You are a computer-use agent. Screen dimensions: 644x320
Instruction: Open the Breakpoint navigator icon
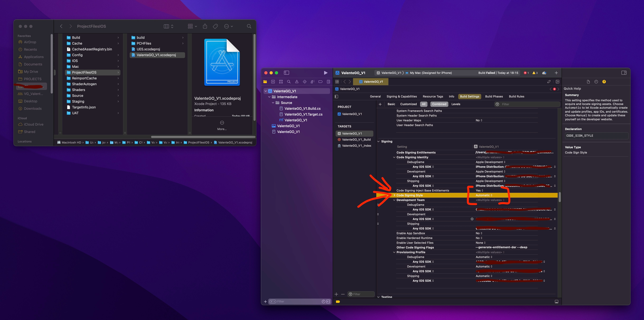point(320,82)
